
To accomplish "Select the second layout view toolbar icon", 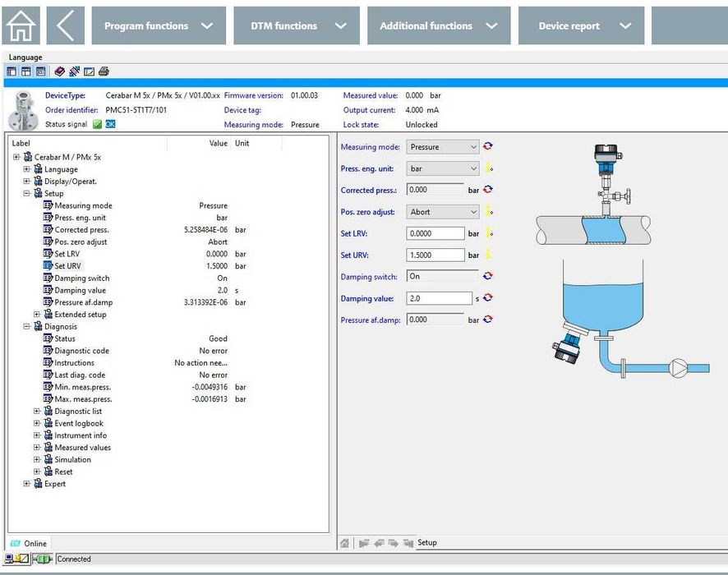I will click(x=26, y=71).
